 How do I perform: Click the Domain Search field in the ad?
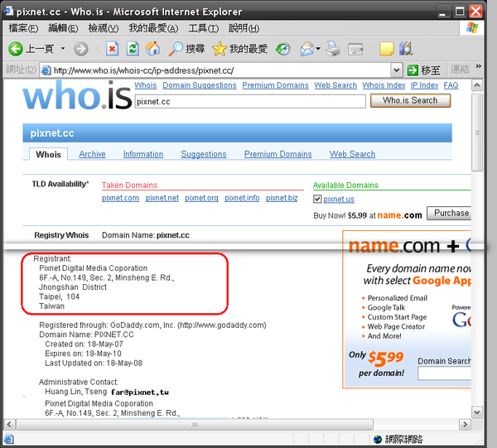[x=444, y=373]
